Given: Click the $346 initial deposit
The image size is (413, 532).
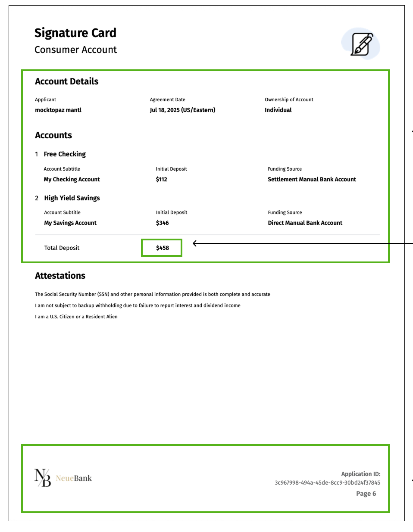Looking at the screenshot, I should pos(162,223).
